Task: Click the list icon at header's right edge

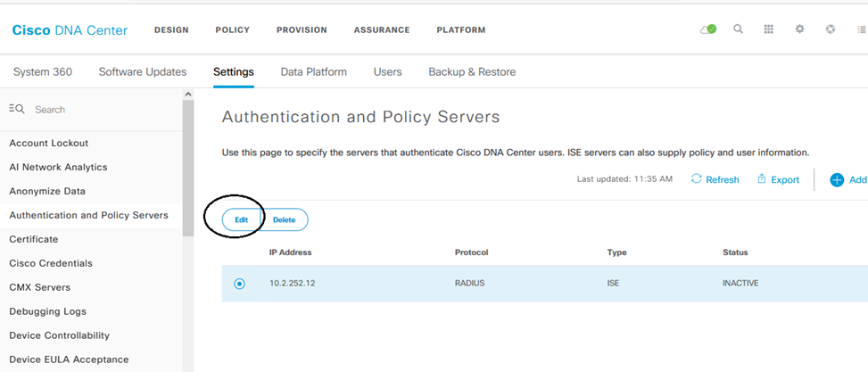Action: [861, 29]
